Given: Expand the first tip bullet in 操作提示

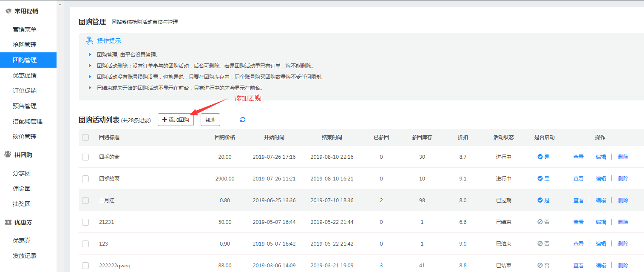Looking at the screenshot, I should click(90, 54).
